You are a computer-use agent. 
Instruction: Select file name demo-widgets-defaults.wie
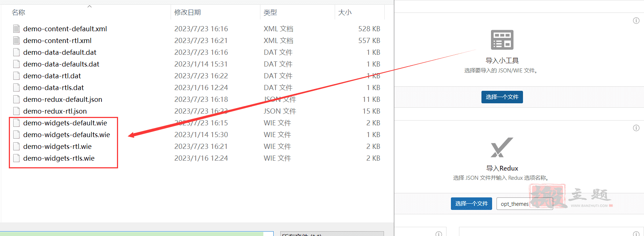coord(67,135)
